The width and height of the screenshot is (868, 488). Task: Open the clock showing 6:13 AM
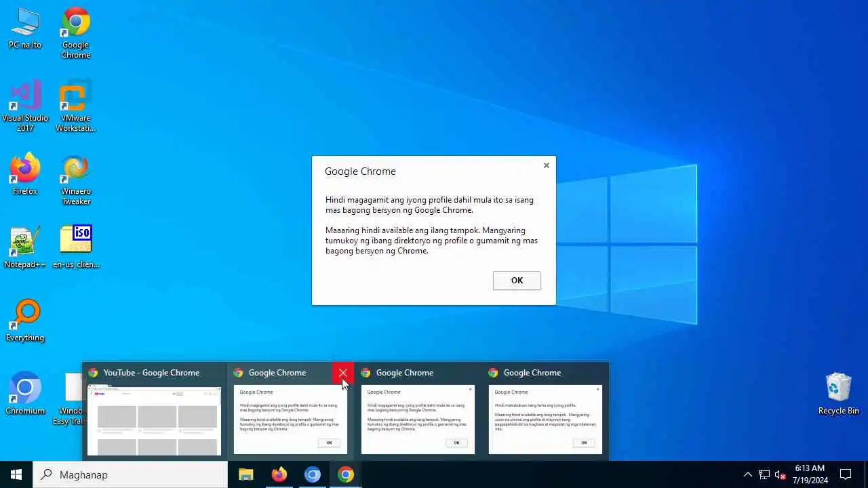pyautogui.click(x=810, y=474)
